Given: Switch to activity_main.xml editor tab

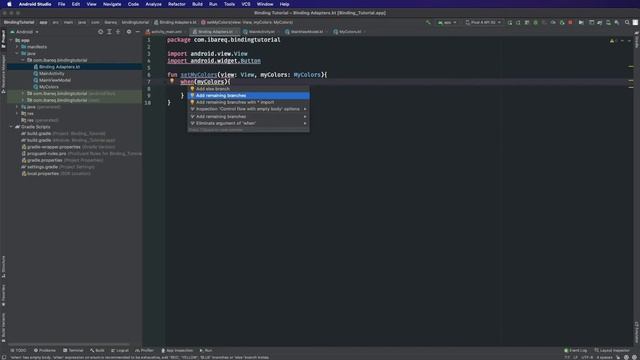Looking at the screenshot, I should [165, 31].
